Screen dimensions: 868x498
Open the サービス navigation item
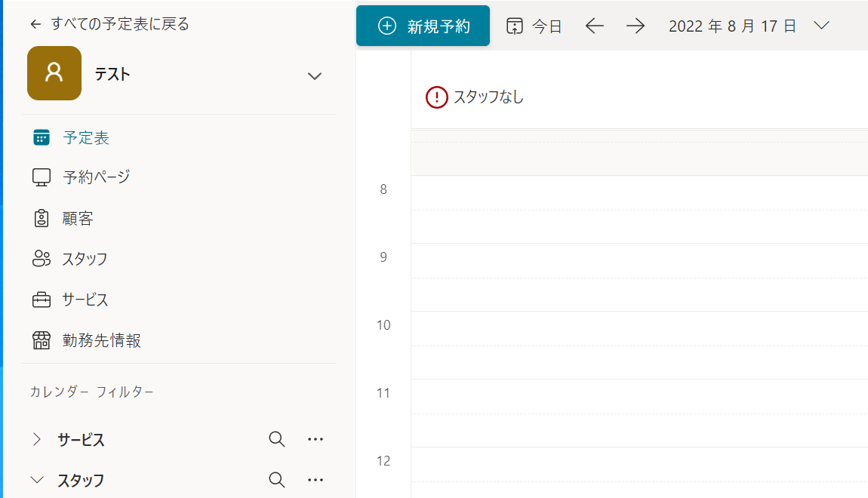[85, 300]
